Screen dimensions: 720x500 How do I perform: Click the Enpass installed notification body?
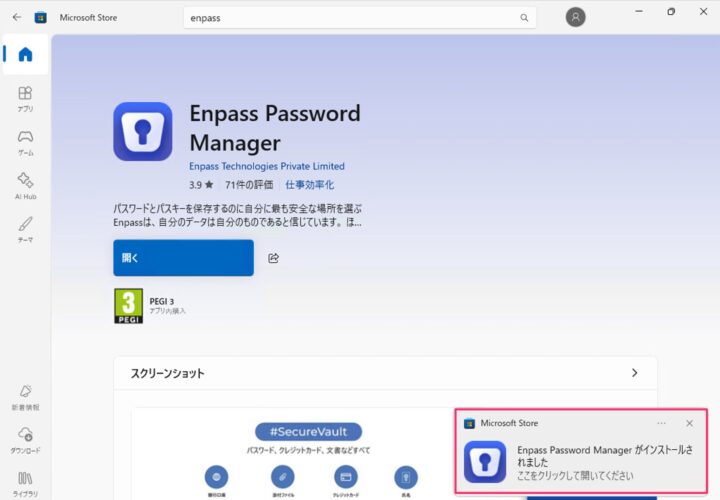600,462
